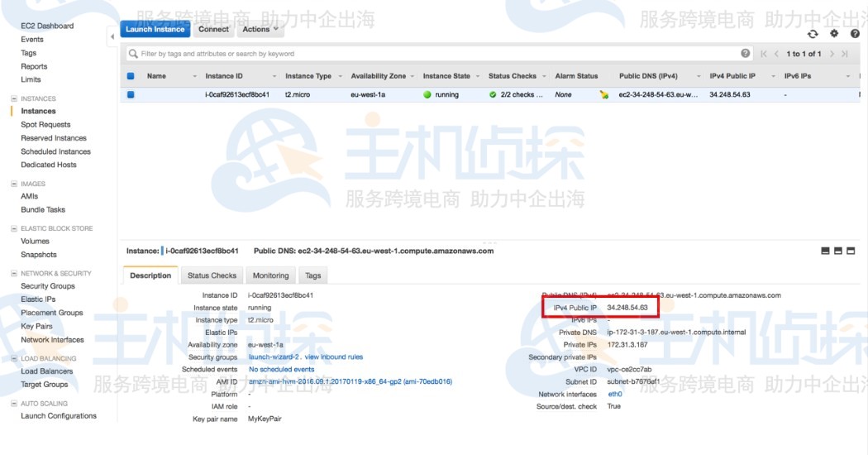Image resolution: width=868 pixels, height=455 pixels.
Task: Open the Instance Type column dropdown arrow
Action: (340, 76)
